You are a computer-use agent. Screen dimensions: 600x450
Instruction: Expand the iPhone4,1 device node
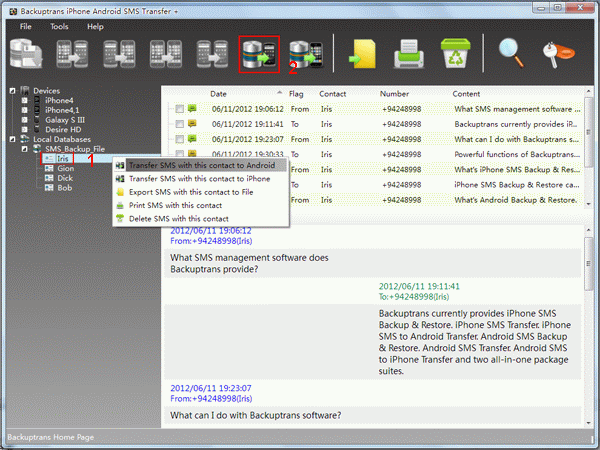(24, 110)
